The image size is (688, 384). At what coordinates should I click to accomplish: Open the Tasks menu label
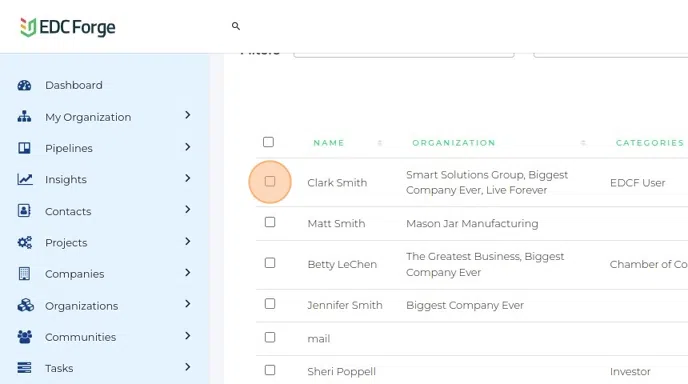click(59, 368)
